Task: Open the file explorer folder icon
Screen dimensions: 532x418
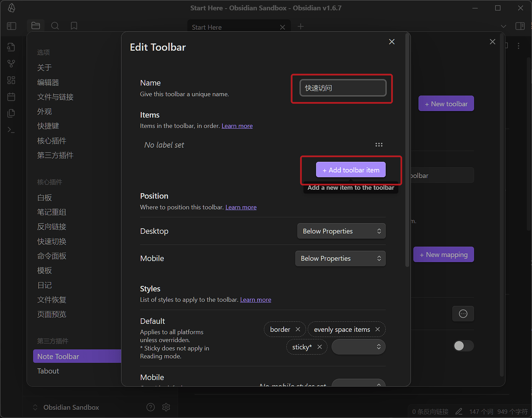Action: click(x=36, y=26)
